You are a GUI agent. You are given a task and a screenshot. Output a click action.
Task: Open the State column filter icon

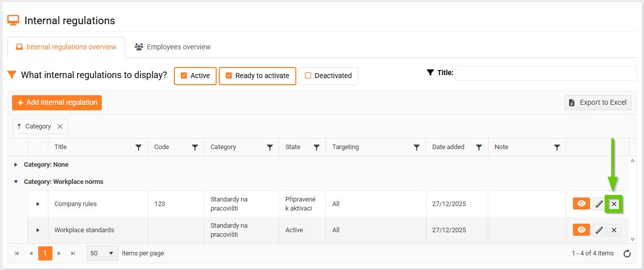(316, 148)
